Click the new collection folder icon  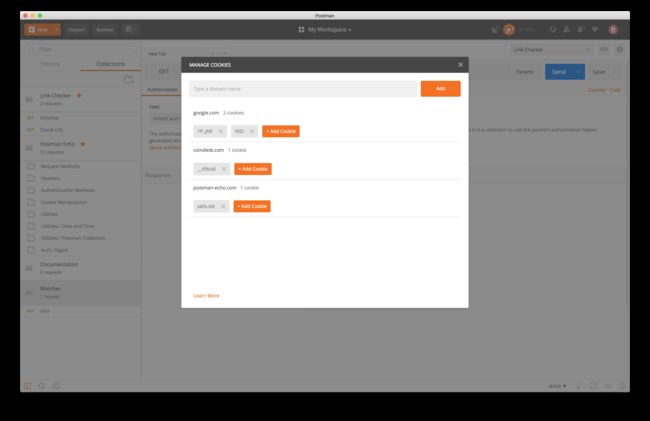click(x=129, y=79)
